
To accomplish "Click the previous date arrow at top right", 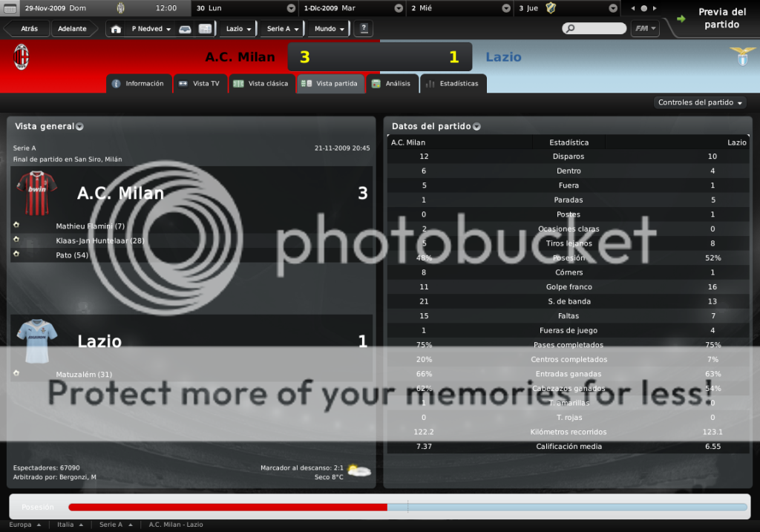I will (x=632, y=8).
